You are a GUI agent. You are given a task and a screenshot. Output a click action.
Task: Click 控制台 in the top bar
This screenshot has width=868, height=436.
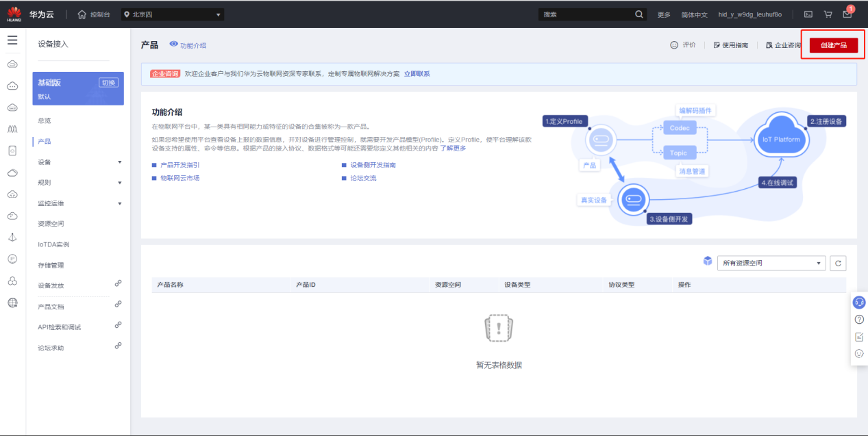pyautogui.click(x=100, y=14)
